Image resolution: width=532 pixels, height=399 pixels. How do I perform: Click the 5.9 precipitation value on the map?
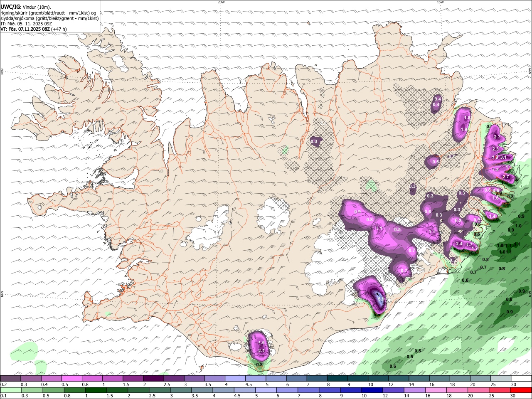382,299
